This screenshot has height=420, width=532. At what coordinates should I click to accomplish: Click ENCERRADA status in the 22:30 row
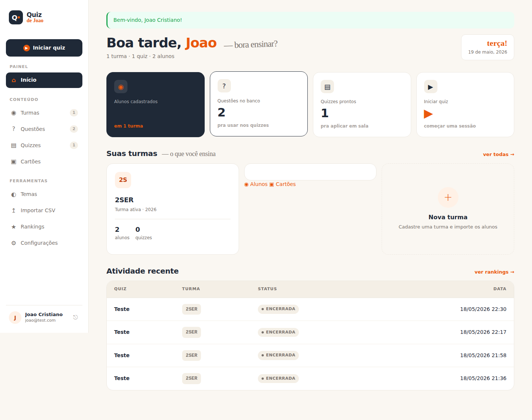pyautogui.click(x=278, y=309)
